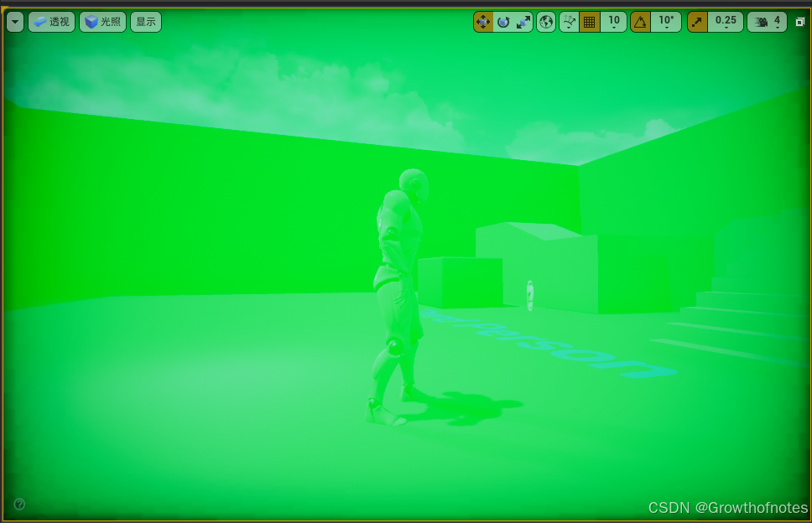812x523 pixels.
Task: Select the rotate gizmo tool
Action: tap(503, 22)
